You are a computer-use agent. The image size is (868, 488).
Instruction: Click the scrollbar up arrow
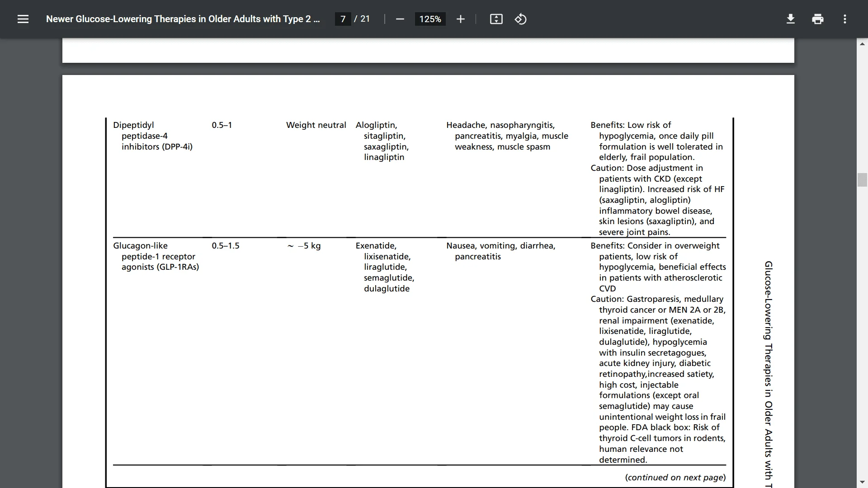click(x=862, y=44)
